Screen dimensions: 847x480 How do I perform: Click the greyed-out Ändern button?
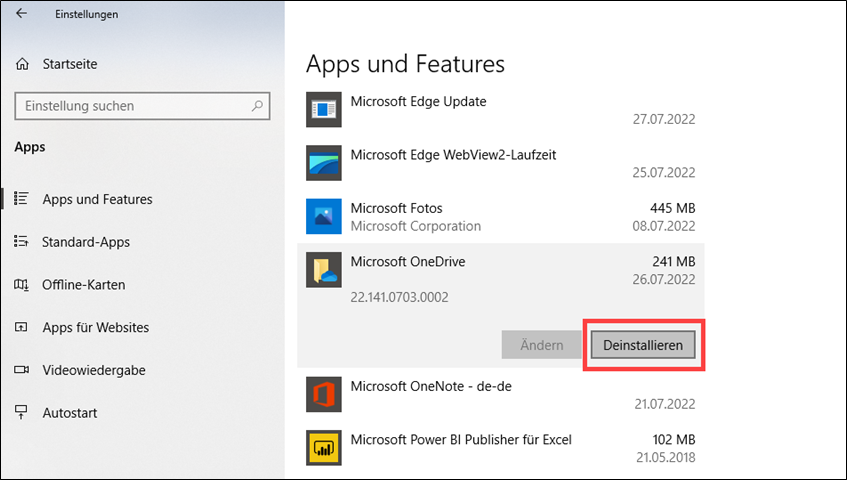click(541, 345)
